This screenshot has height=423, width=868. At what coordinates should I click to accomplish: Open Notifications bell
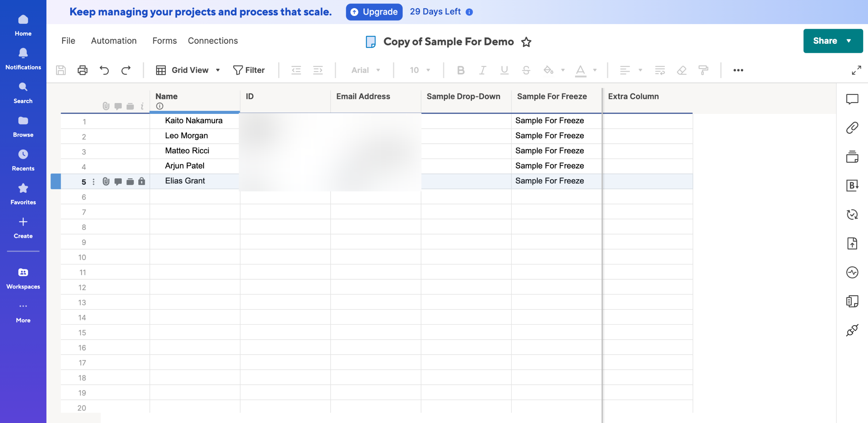(23, 59)
